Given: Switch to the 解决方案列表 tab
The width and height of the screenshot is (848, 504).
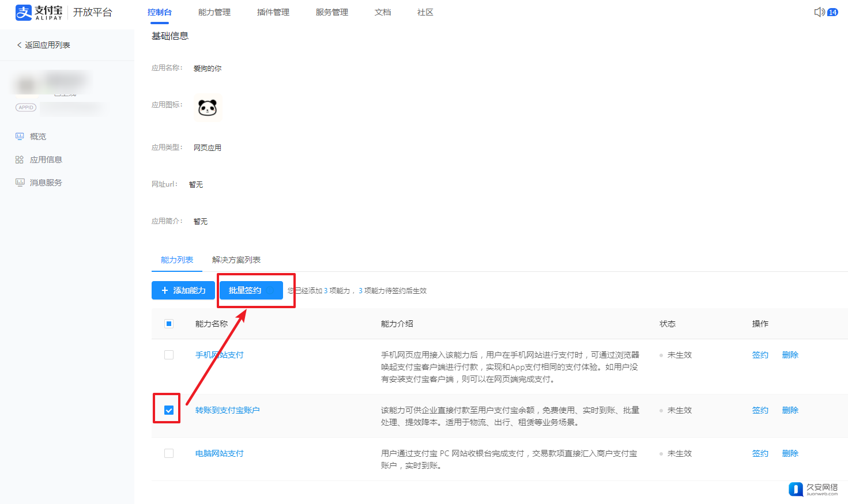Looking at the screenshot, I should (236, 260).
